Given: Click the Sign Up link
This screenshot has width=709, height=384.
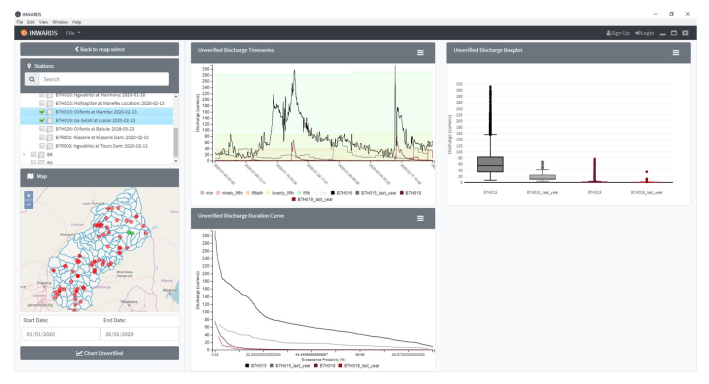Looking at the screenshot, I should (x=618, y=33).
